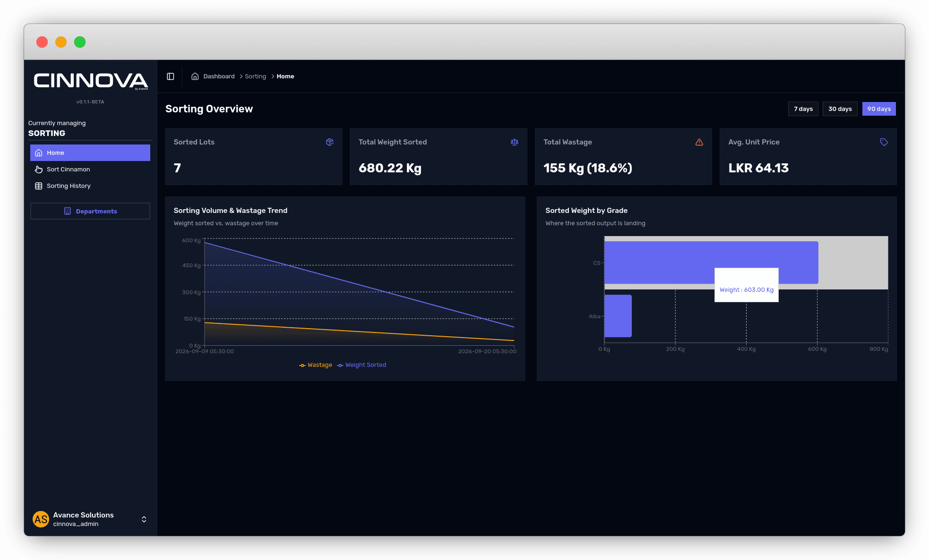Click the Sorting History table icon

[39, 186]
